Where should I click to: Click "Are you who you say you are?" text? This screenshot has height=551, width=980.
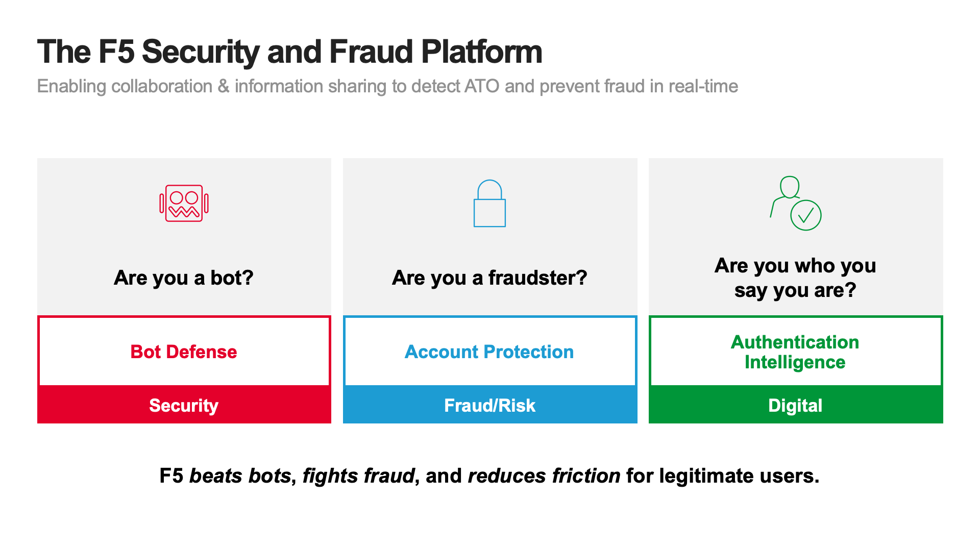coord(795,278)
